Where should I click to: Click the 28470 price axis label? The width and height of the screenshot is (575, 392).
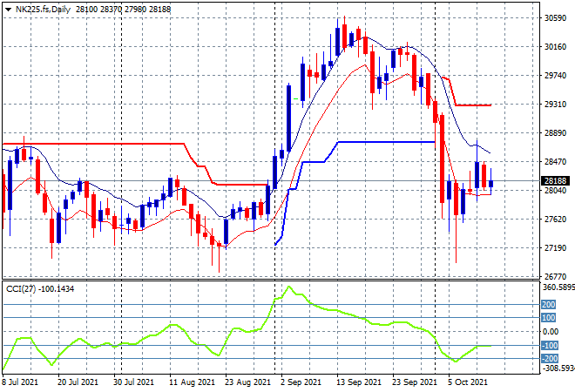click(x=555, y=161)
